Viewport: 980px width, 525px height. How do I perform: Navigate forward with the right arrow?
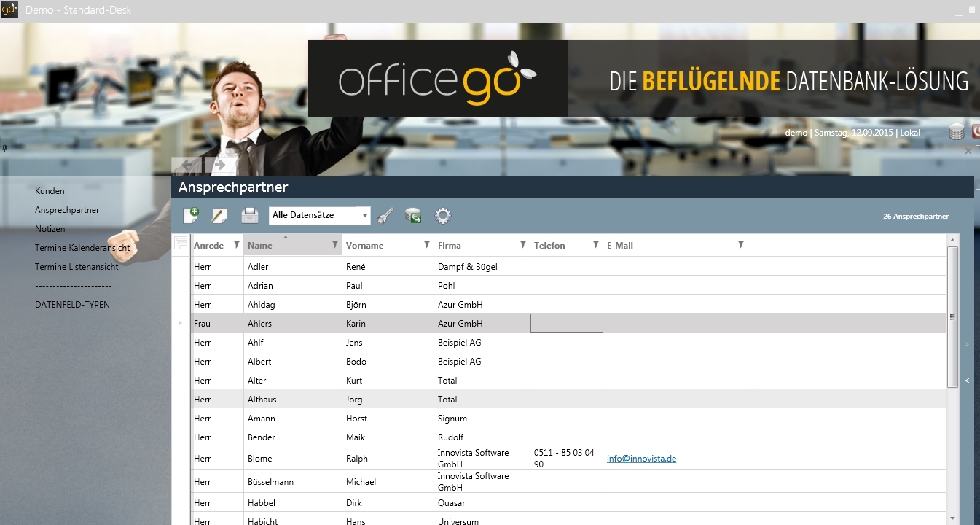pyautogui.click(x=220, y=165)
